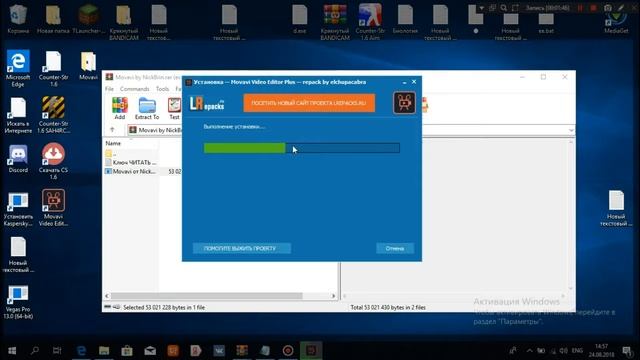Pause recording in the Bandicam bar
Screen dimensions: 640x360
(580, 8)
